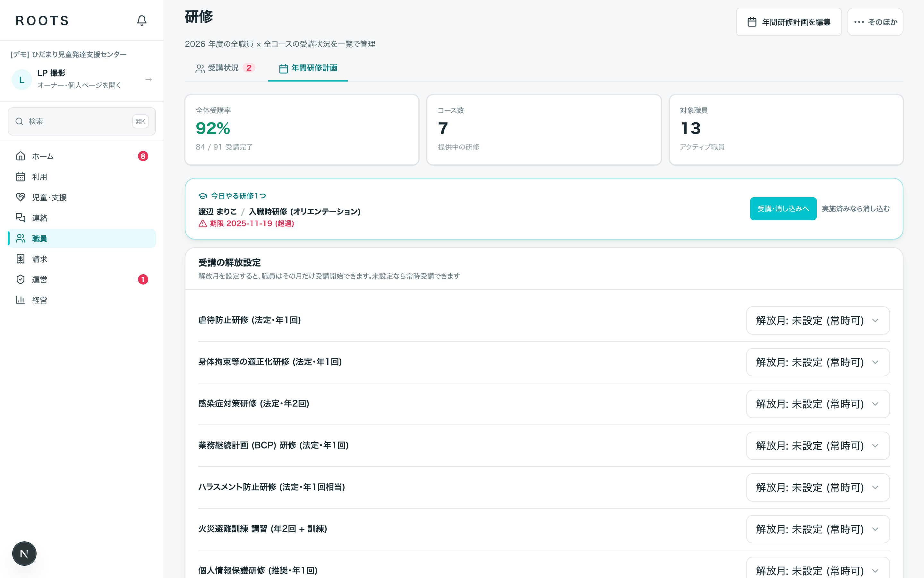Click the 対象職員 13 card
The width and height of the screenshot is (924, 578).
786,130
